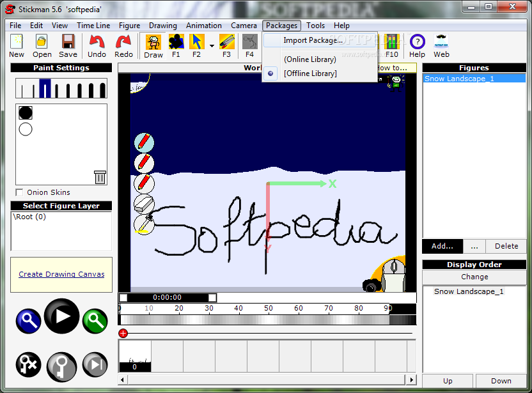Toggle the Onion Skins checkbox
This screenshot has height=393, width=532.
click(x=19, y=192)
